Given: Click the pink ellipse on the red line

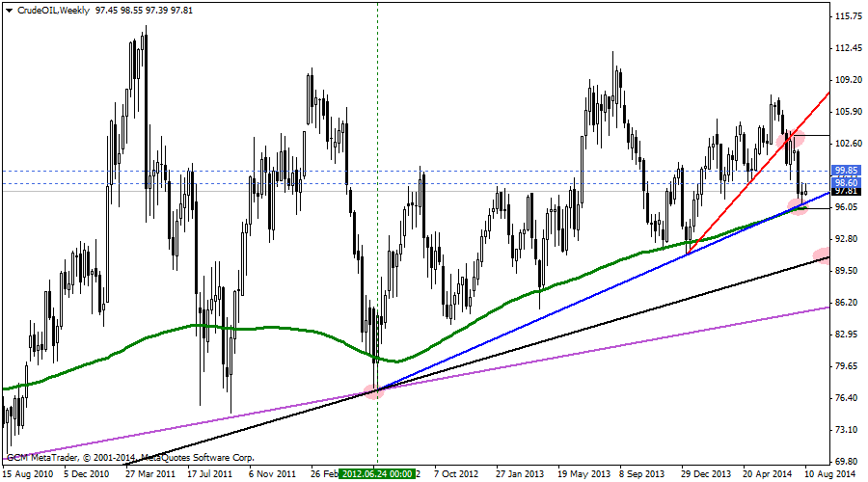Looking at the screenshot, I should [x=790, y=139].
